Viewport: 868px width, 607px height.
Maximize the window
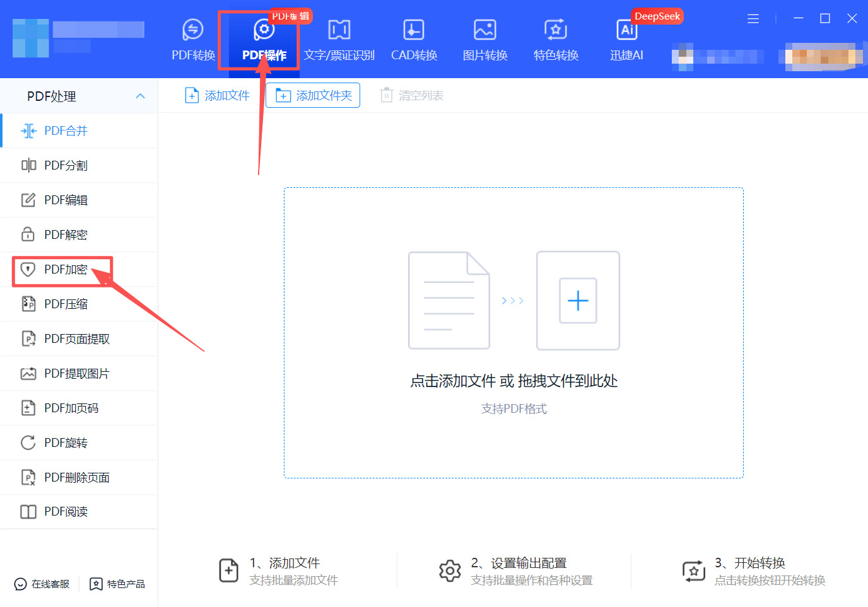click(x=825, y=18)
